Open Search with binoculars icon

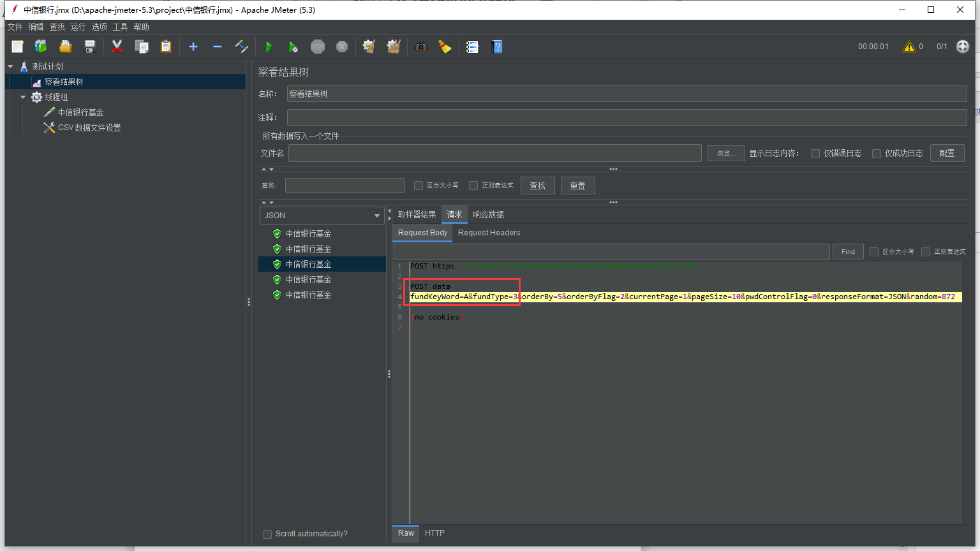click(420, 47)
